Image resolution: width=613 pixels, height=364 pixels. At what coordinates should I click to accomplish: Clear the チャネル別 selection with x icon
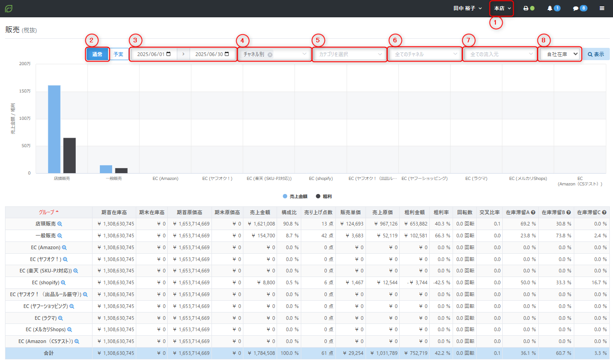click(270, 54)
